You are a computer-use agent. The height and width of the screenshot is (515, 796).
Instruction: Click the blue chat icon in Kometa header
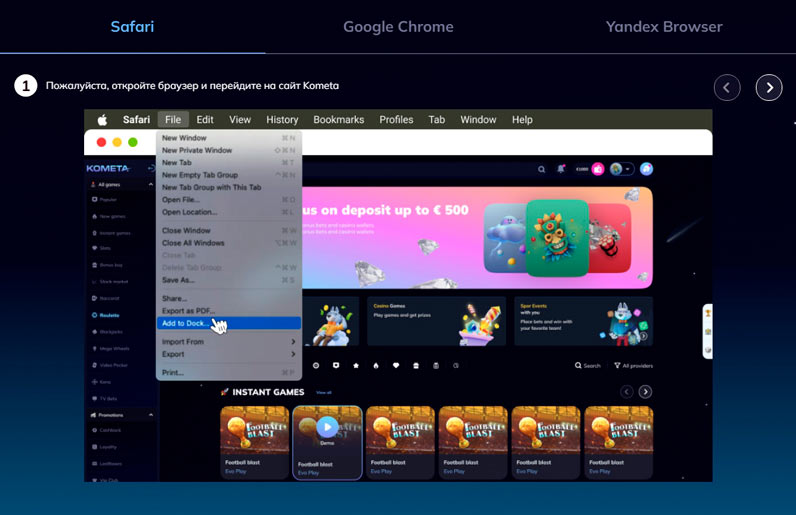click(x=646, y=169)
